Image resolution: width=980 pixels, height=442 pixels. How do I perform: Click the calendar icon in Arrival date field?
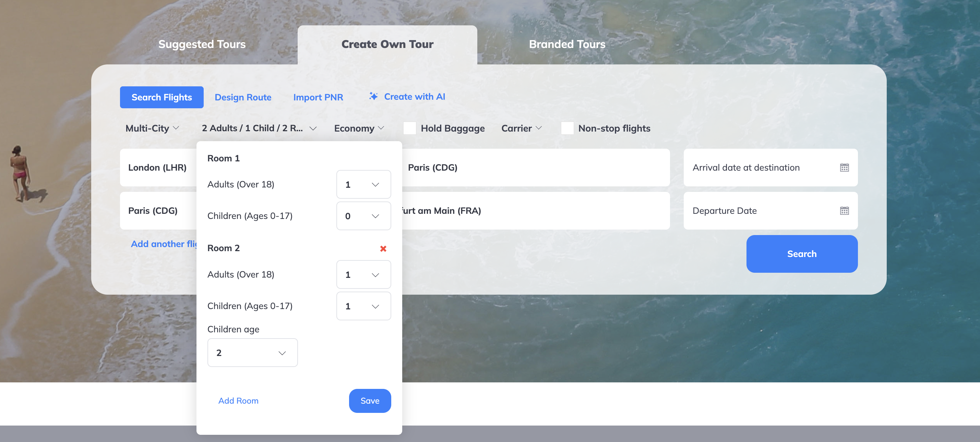tap(844, 168)
